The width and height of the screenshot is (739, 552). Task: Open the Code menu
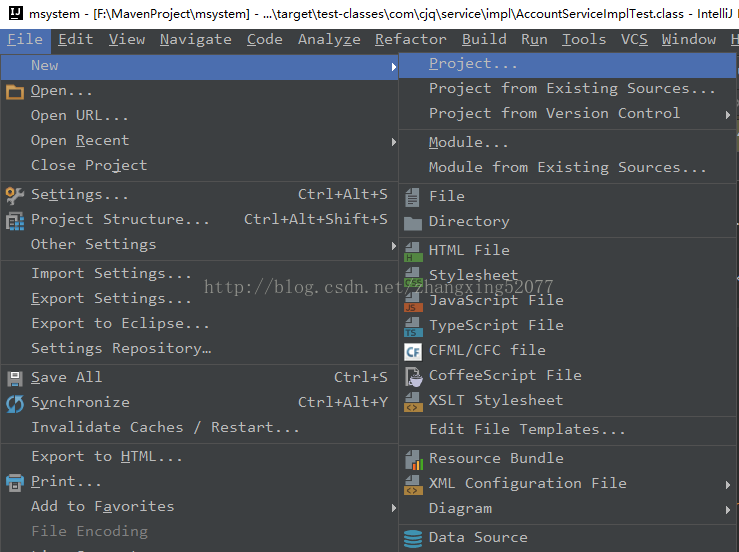(x=264, y=40)
